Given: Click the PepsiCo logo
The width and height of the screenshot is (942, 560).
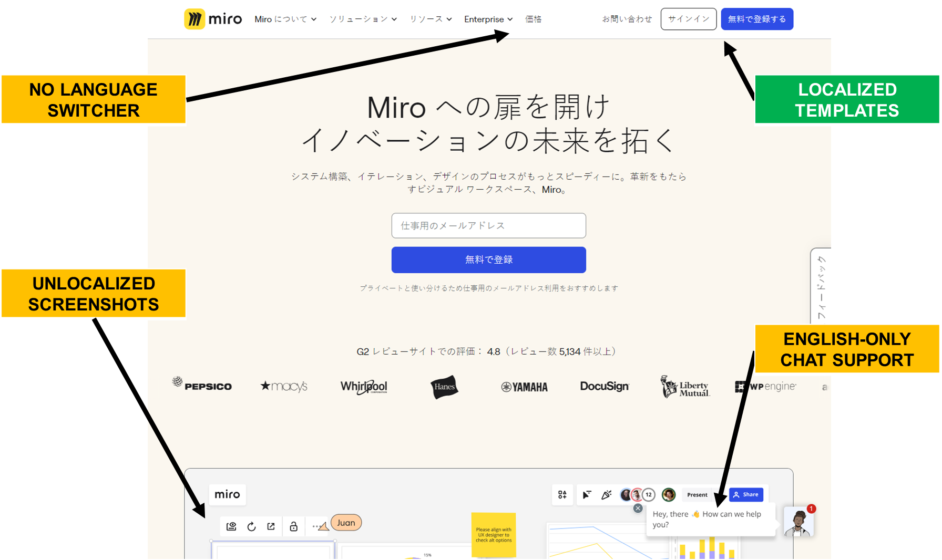Looking at the screenshot, I should click(x=202, y=385).
